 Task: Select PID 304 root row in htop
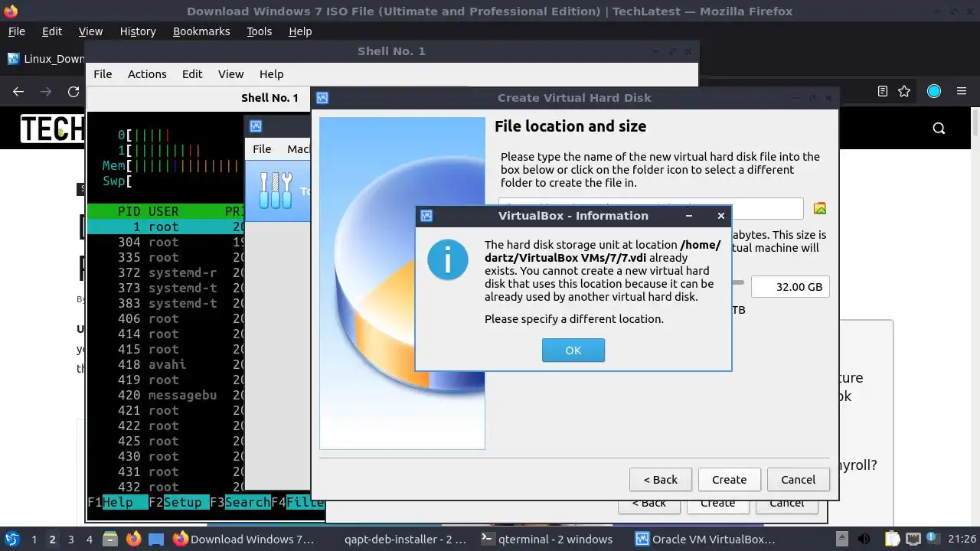(166, 242)
